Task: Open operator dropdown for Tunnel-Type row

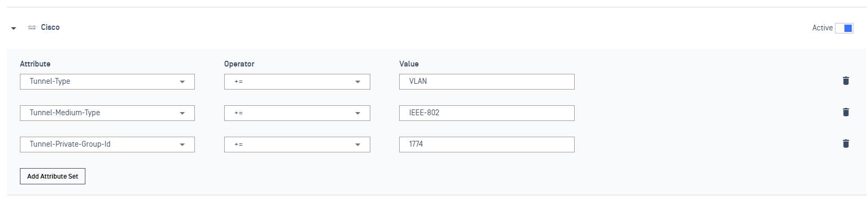Action: 297,82
